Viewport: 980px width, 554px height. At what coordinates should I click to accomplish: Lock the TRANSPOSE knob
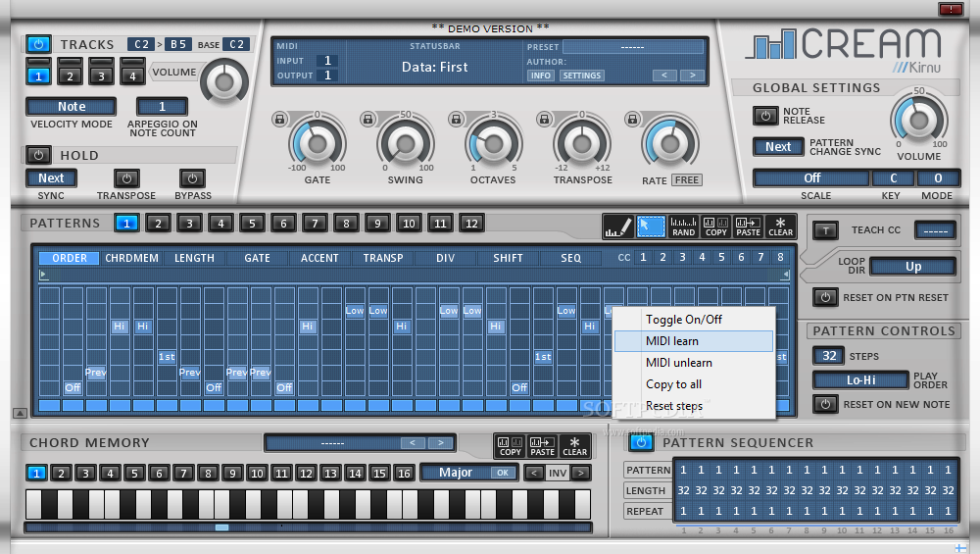[544, 119]
